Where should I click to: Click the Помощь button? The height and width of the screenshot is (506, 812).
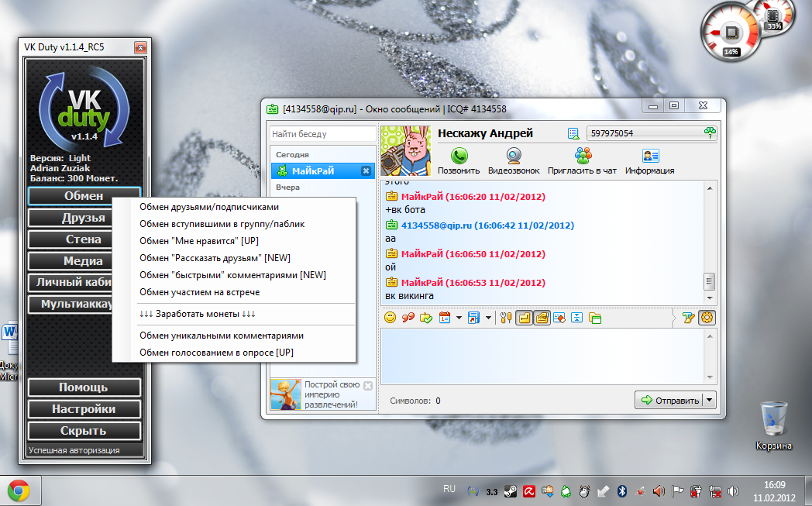[x=84, y=387]
